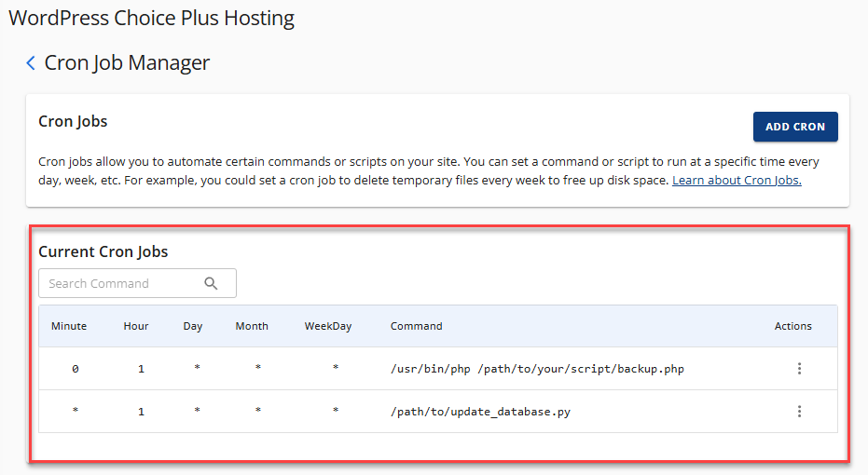Click the WordPress Choice Plus Hosting heading
Viewport: 868px width, 475px height.
(152, 19)
